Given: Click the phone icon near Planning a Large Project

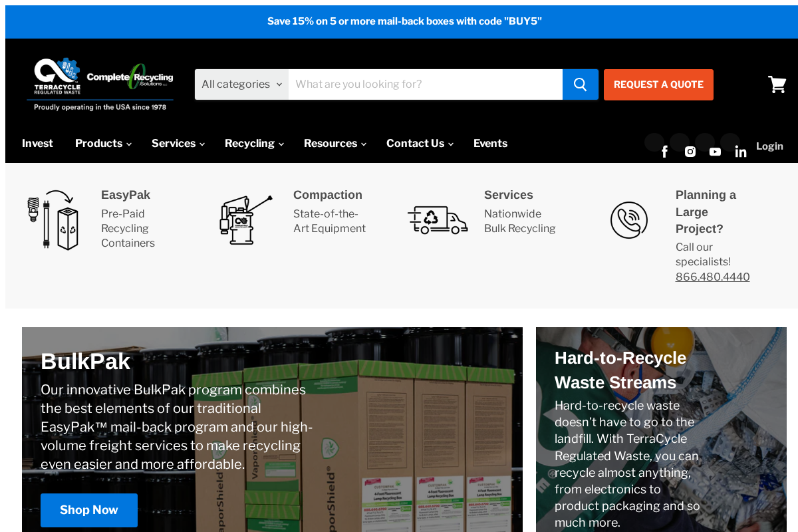Looking at the screenshot, I should [629, 219].
